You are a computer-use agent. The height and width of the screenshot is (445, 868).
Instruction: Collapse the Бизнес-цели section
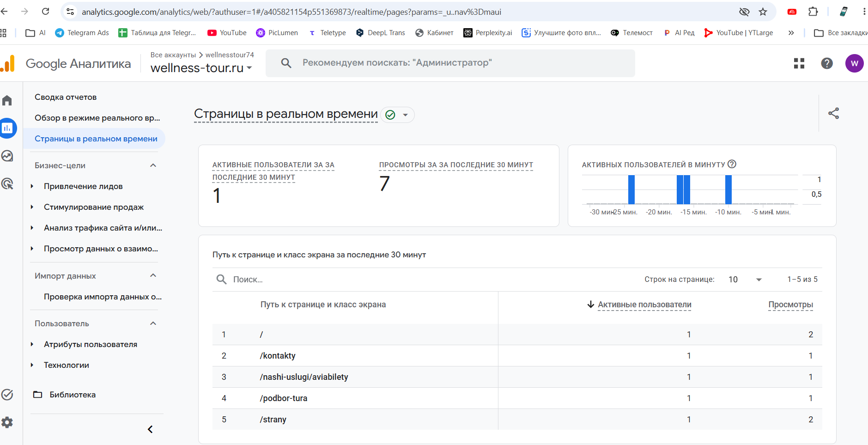coord(153,165)
